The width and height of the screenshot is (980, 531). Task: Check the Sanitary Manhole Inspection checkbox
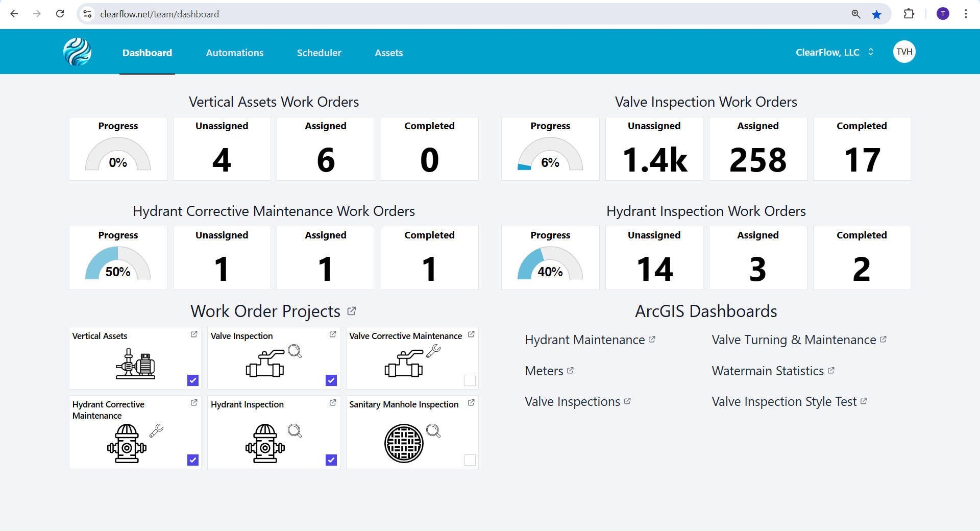(470, 460)
